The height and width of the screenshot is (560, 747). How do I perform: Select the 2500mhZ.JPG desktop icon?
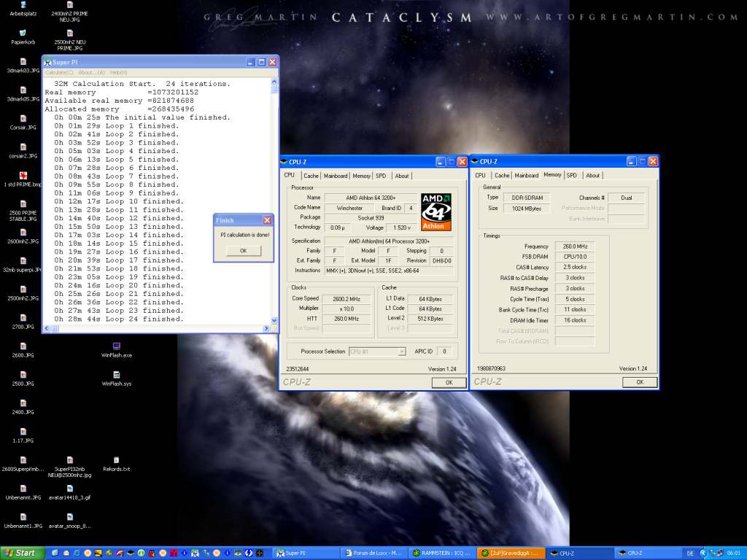(x=23, y=293)
